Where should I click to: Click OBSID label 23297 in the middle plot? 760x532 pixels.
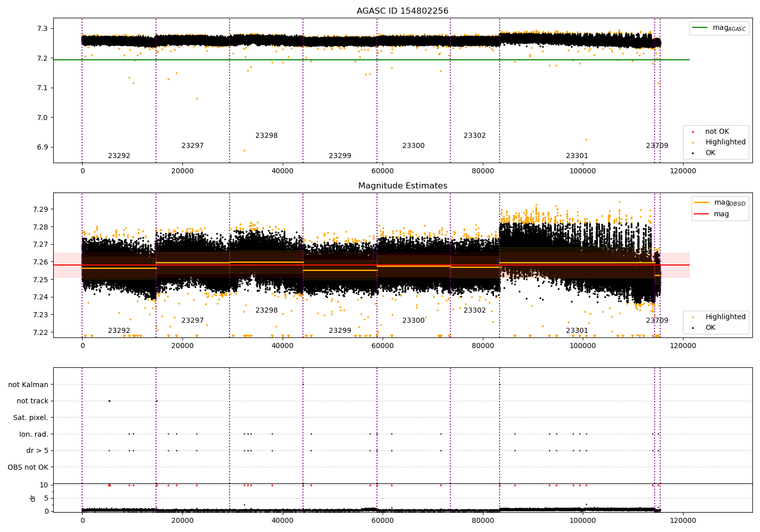tap(193, 321)
